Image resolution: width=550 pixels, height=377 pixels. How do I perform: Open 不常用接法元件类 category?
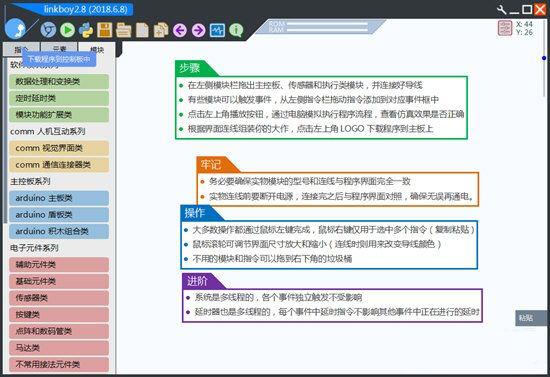[x=59, y=364]
